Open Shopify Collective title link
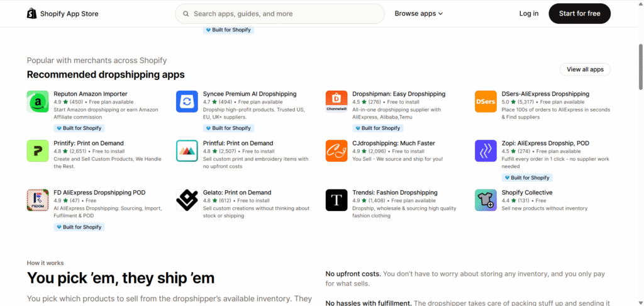Image resolution: width=644 pixels, height=306 pixels. tap(527, 193)
